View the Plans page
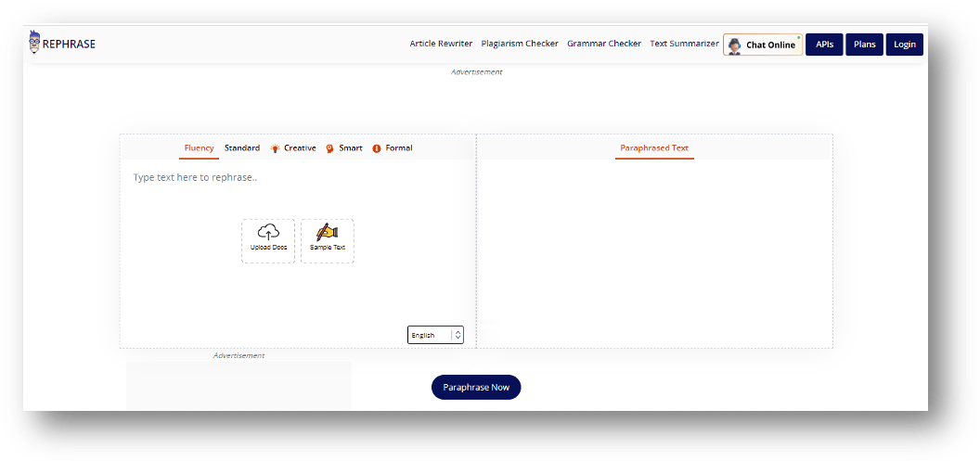 coord(864,45)
